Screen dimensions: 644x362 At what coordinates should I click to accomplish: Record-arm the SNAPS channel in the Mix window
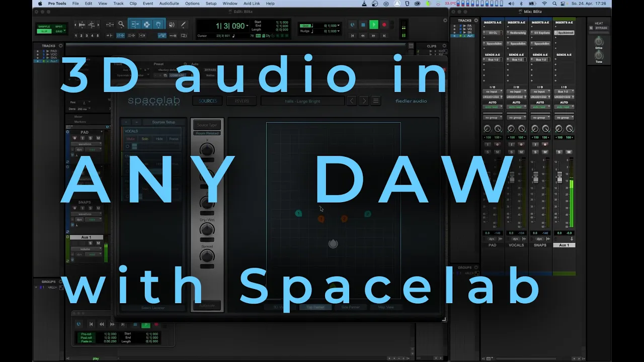coord(545,144)
